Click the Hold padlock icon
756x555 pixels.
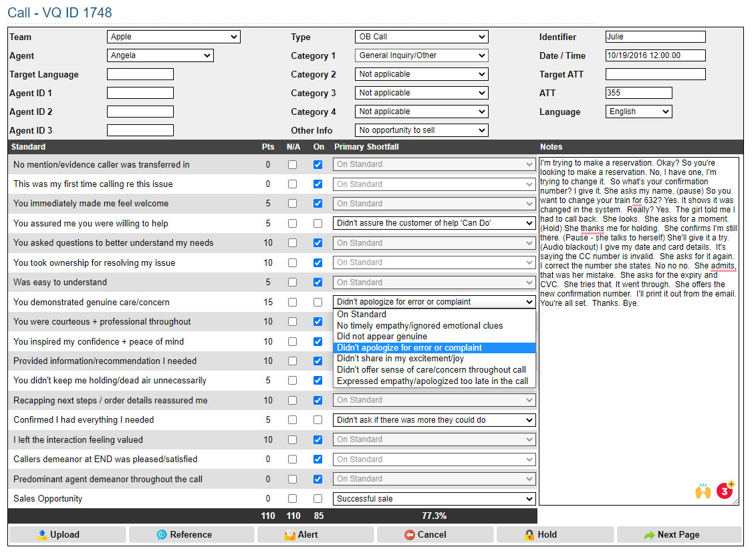point(528,534)
